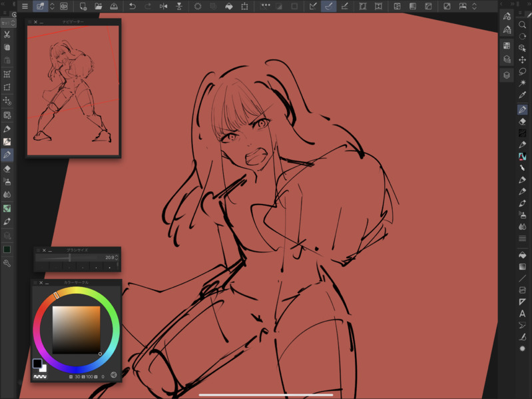Open a file with folder icon
The height and width of the screenshot is (399, 532).
click(99, 6)
